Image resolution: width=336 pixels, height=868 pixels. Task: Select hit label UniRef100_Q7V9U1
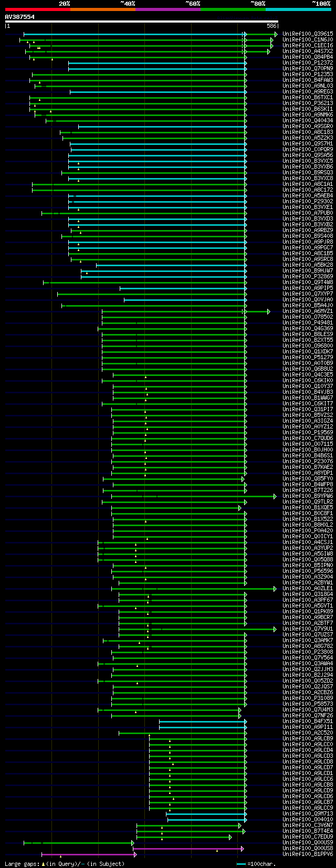coord(308,629)
